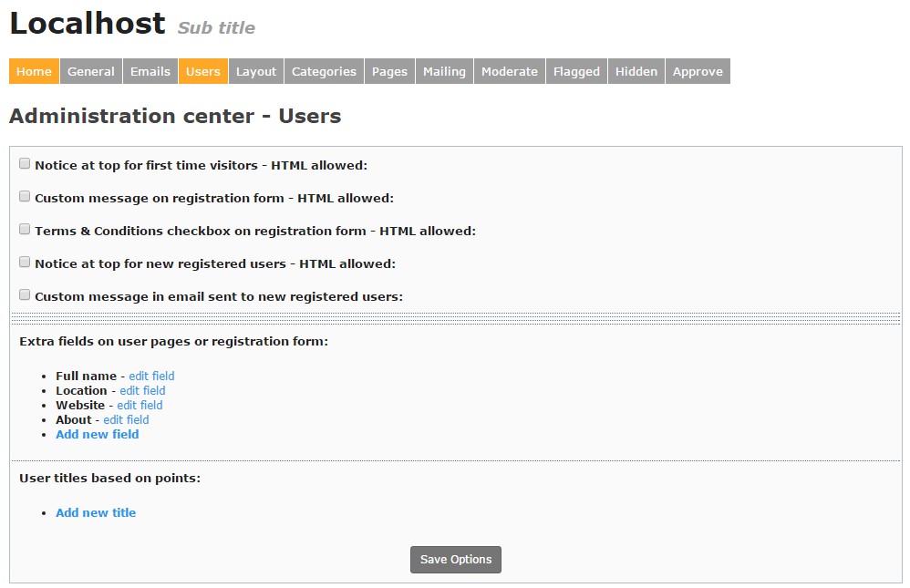Edit the Website field

click(x=140, y=405)
